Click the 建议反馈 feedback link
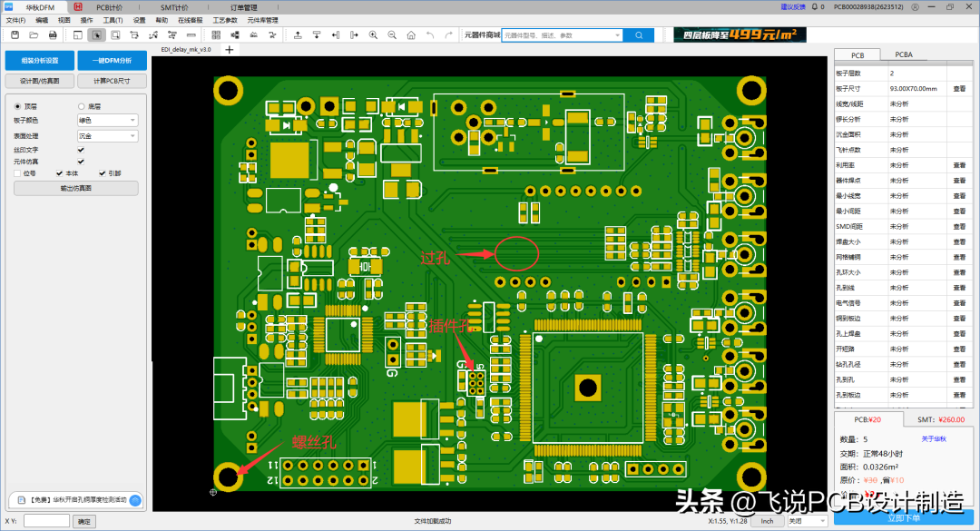 point(792,7)
